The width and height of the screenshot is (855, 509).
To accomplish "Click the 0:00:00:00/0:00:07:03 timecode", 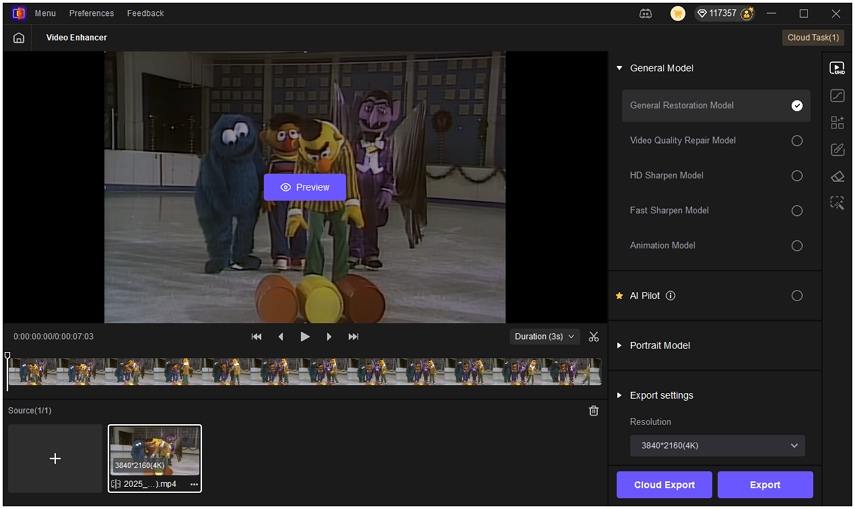I will coord(53,337).
